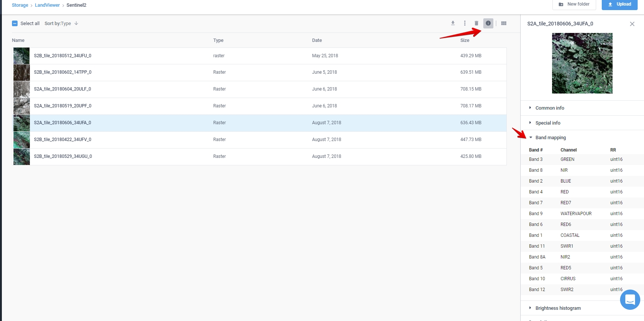Close the S2A_tile details panel

point(632,24)
